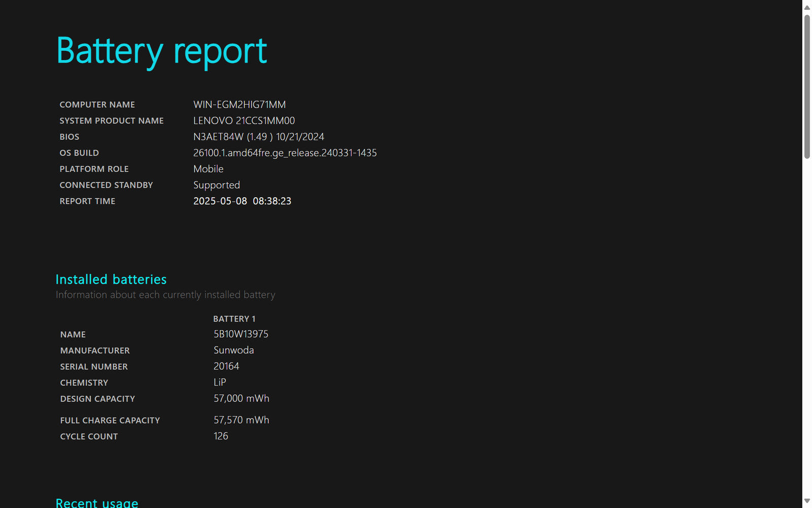
Task: Click the design capacity 57,000 mWh
Action: [242, 399]
